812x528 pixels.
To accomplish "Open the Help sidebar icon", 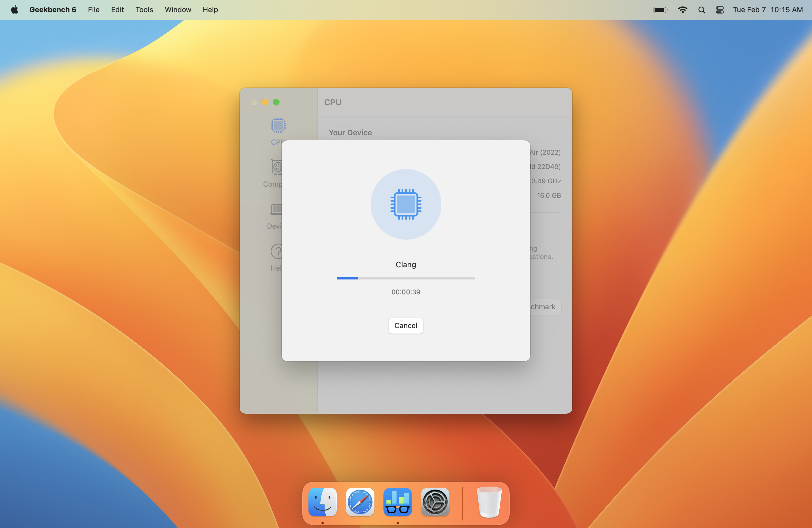I will (276, 251).
